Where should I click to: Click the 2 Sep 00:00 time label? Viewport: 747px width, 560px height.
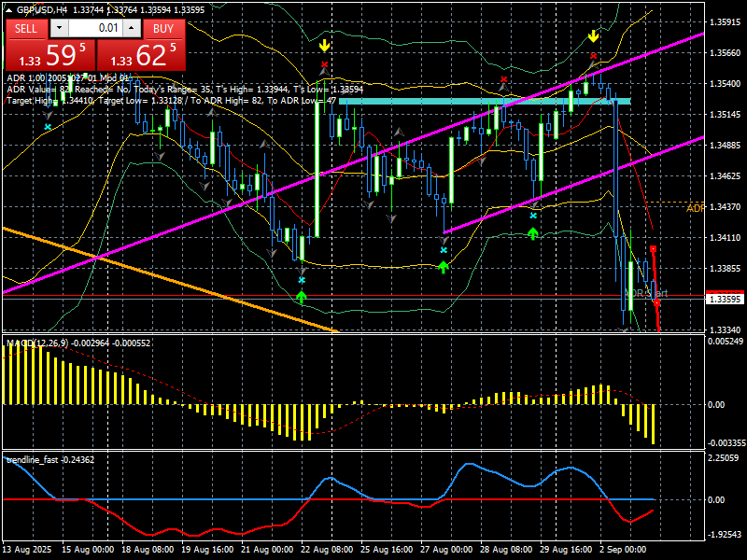click(x=623, y=550)
